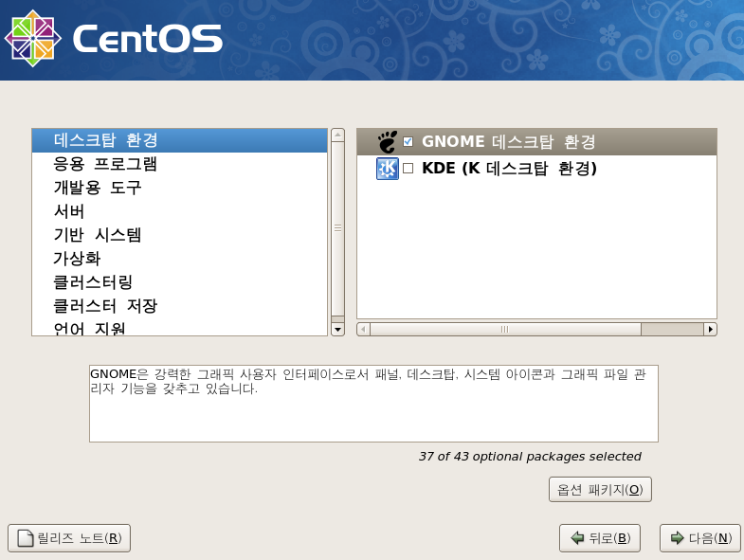Click '37 of 43 optional packages selected' text
Screen dimensions: 744x560
click(530, 457)
